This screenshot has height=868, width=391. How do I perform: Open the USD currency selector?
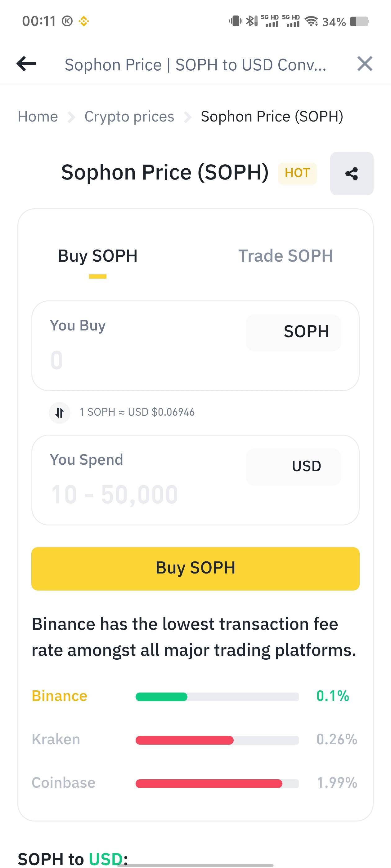294,467
